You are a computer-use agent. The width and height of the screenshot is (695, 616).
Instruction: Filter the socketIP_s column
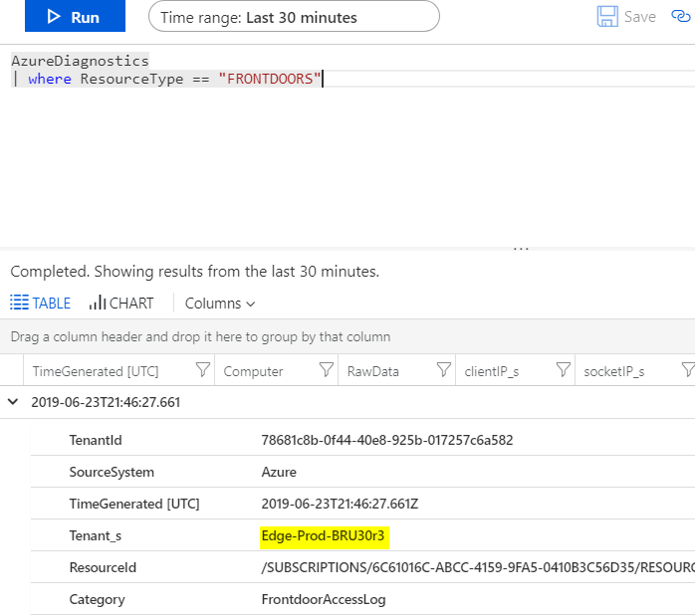[687, 371]
